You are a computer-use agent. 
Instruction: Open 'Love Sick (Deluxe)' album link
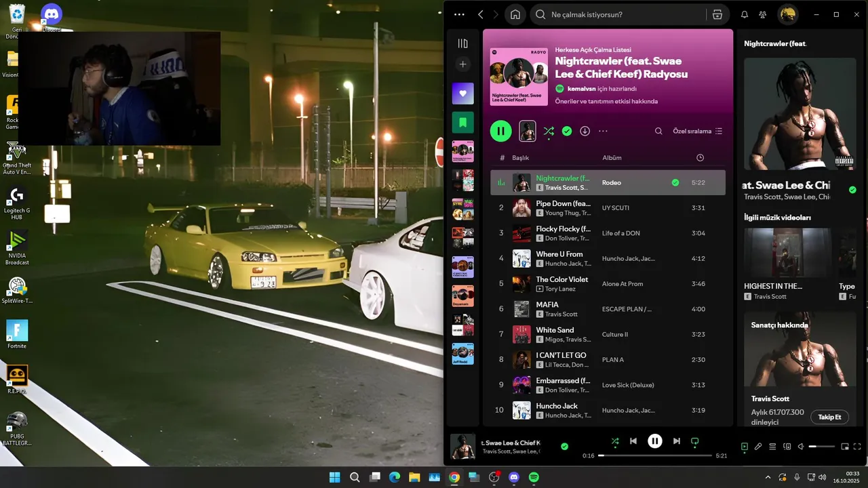point(628,385)
